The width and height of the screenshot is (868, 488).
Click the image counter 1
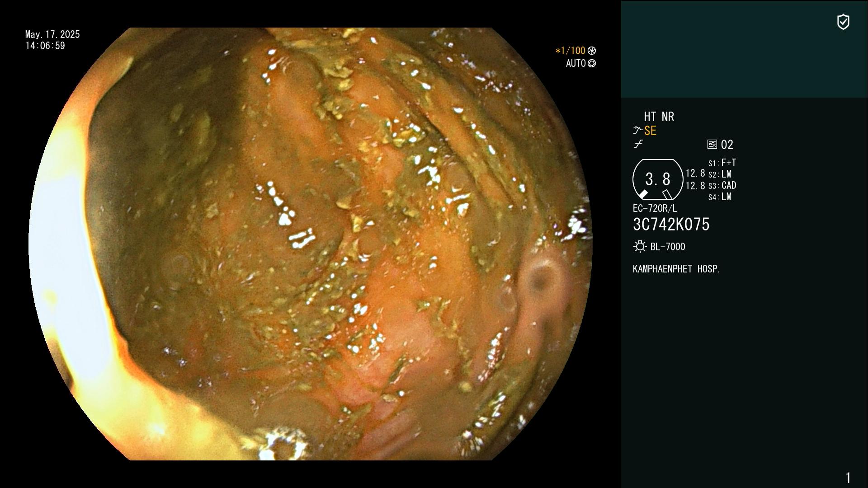pyautogui.click(x=848, y=478)
